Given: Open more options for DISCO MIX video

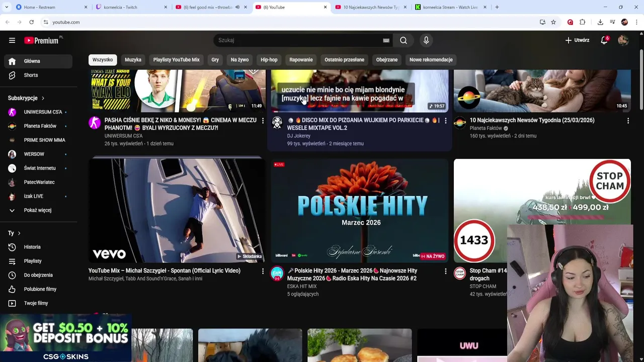Looking at the screenshot, I should tap(445, 121).
